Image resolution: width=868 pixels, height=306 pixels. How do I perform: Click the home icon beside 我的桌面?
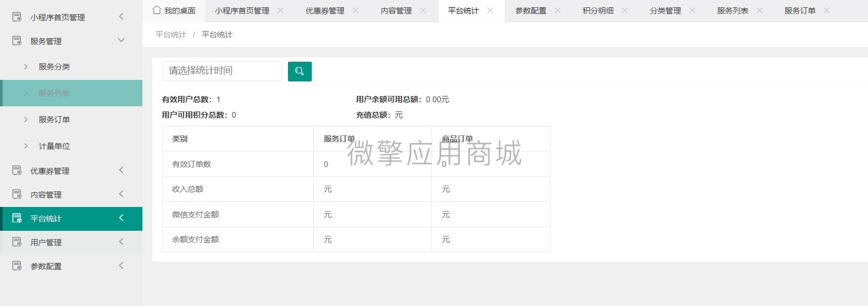coord(156,10)
